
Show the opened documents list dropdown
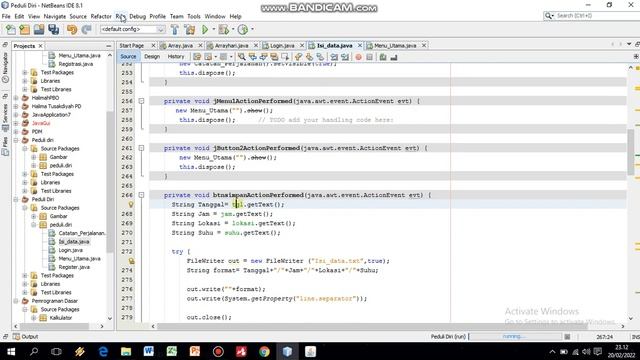(629, 44)
